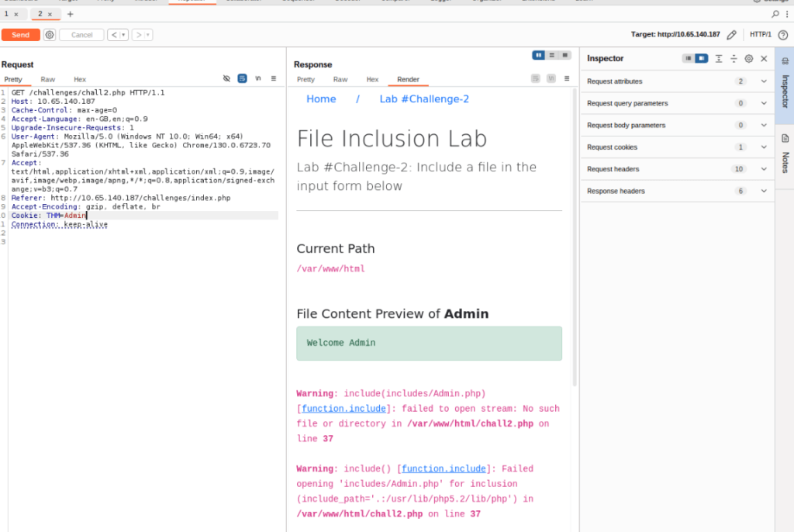Image resolution: width=794 pixels, height=532 pixels.
Task: Click the Connection: keep-alive header line
Action: tap(60, 224)
